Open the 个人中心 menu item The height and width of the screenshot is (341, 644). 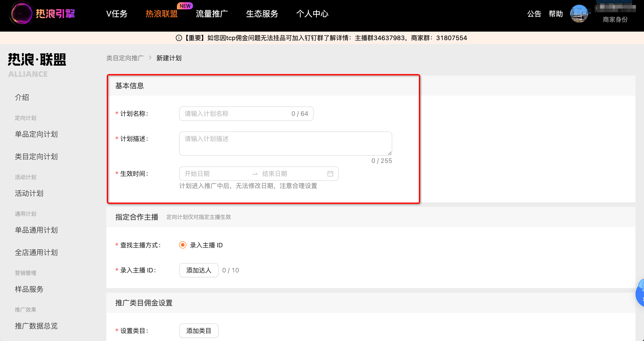[312, 14]
